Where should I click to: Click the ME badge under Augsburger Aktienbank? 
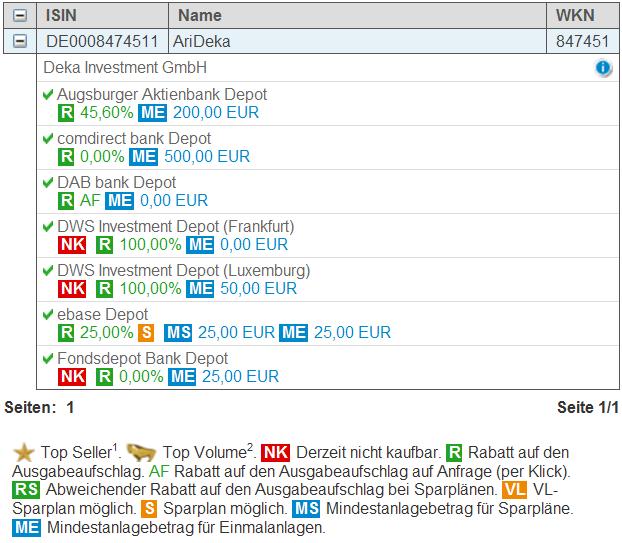153,113
